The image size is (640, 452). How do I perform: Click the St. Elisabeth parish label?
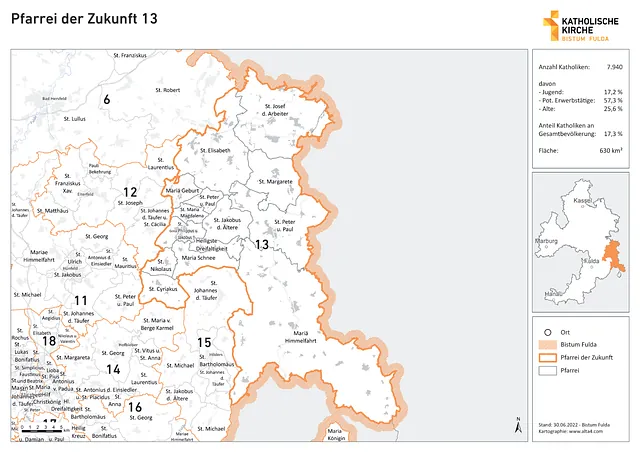214,150
